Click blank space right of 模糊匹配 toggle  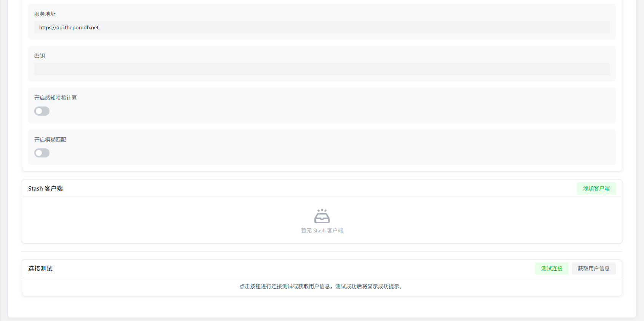click(304, 153)
